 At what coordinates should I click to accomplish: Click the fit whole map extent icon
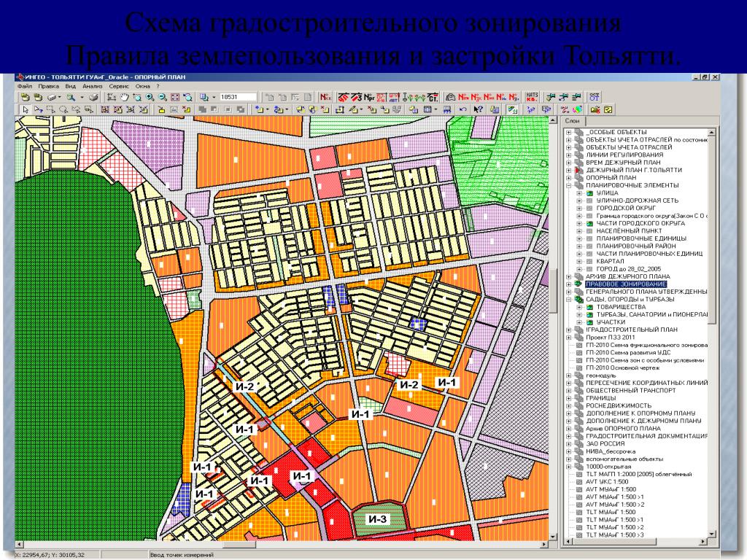[x=175, y=97]
